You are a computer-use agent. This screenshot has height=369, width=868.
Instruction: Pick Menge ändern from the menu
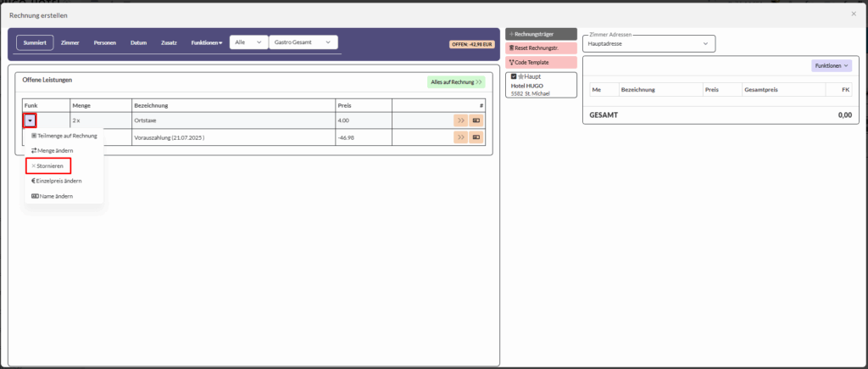click(x=56, y=150)
